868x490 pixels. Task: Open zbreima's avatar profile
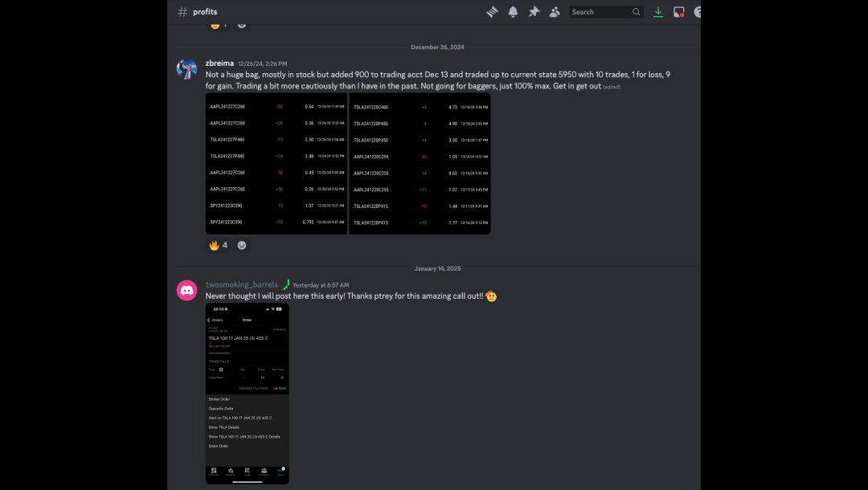(x=186, y=69)
